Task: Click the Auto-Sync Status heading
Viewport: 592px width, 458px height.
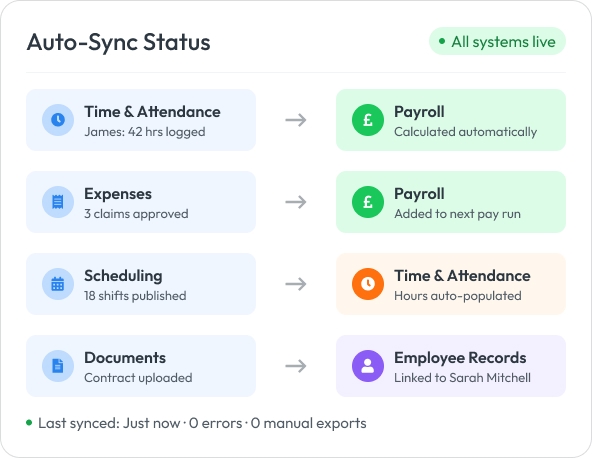Action: coord(119,42)
